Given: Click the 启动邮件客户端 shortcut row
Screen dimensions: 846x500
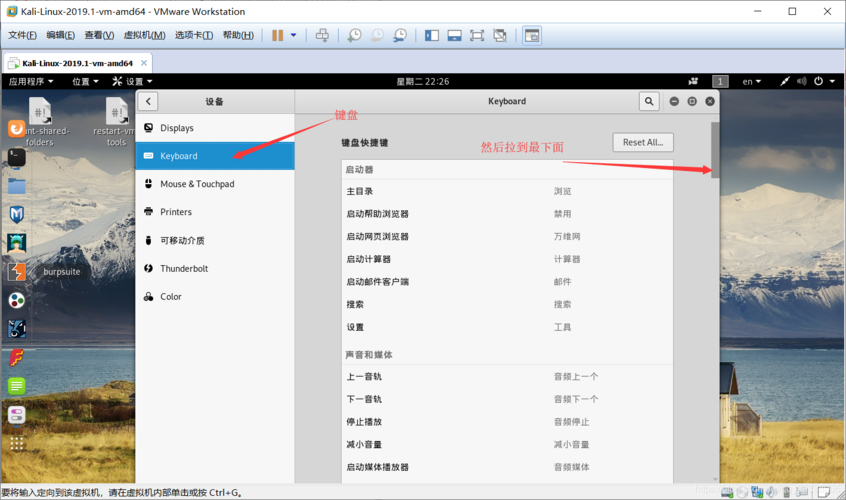Looking at the screenshot, I should (x=507, y=282).
